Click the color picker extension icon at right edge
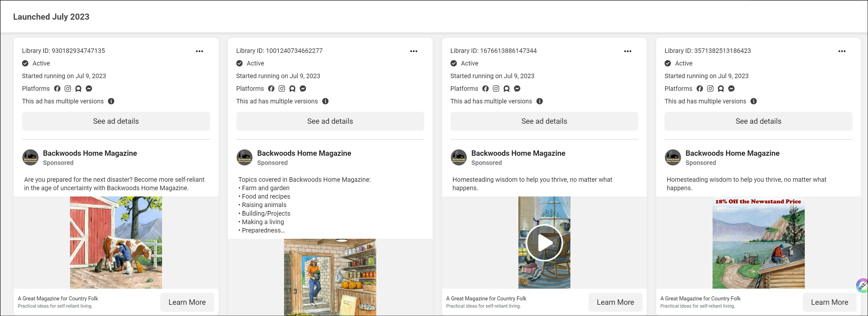The height and width of the screenshot is (316, 868). point(863,285)
